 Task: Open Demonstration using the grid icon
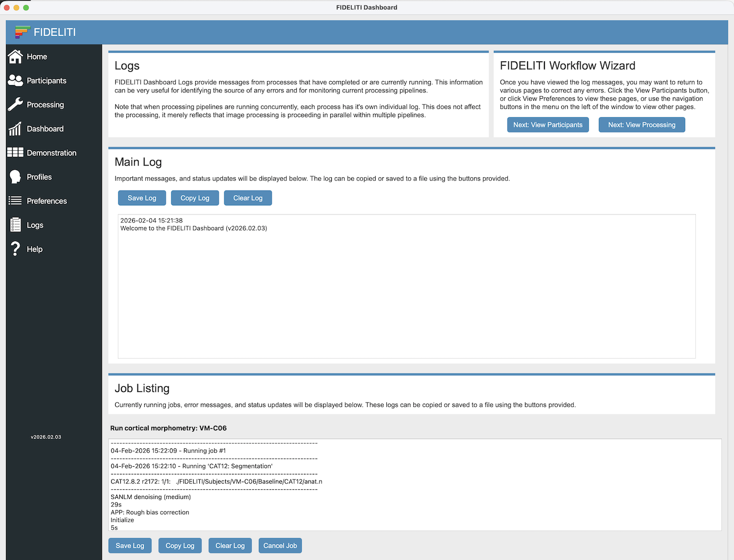15,152
